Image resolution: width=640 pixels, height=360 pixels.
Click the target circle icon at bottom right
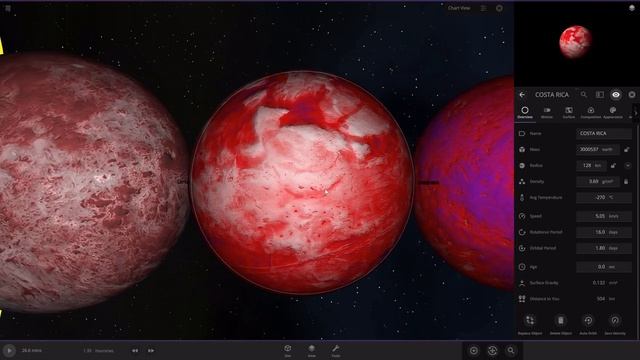[474, 351]
